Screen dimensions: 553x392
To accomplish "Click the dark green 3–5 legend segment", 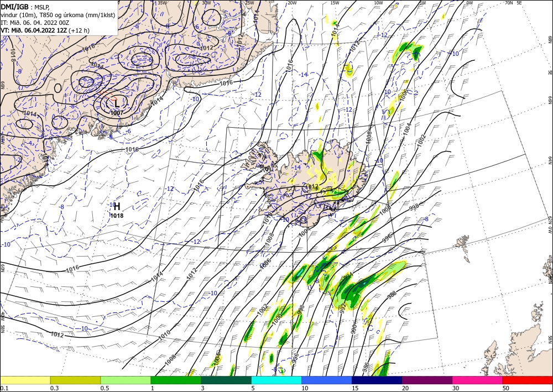I will click(226, 380).
